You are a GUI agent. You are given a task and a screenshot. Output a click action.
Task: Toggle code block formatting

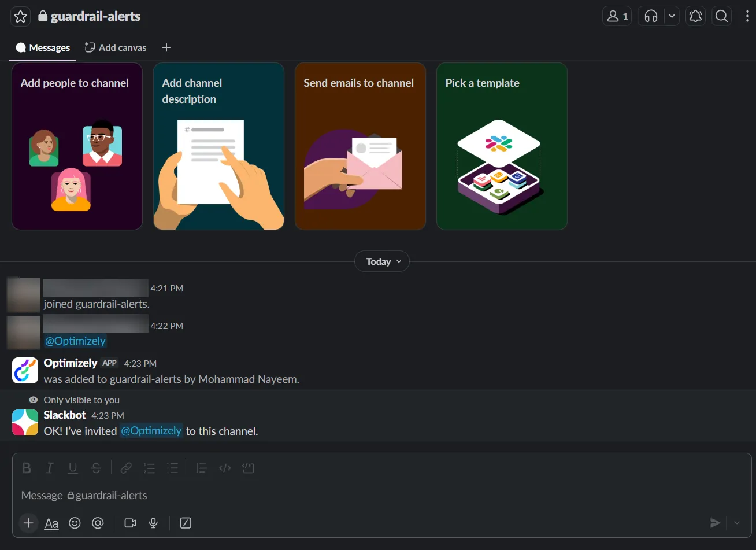point(248,468)
